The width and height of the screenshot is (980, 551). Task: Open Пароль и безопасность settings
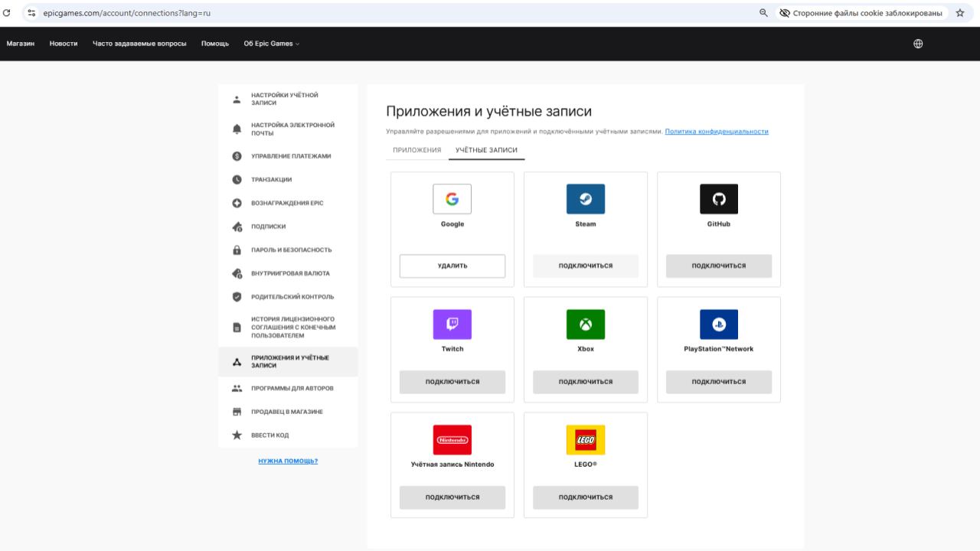[x=288, y=250]
